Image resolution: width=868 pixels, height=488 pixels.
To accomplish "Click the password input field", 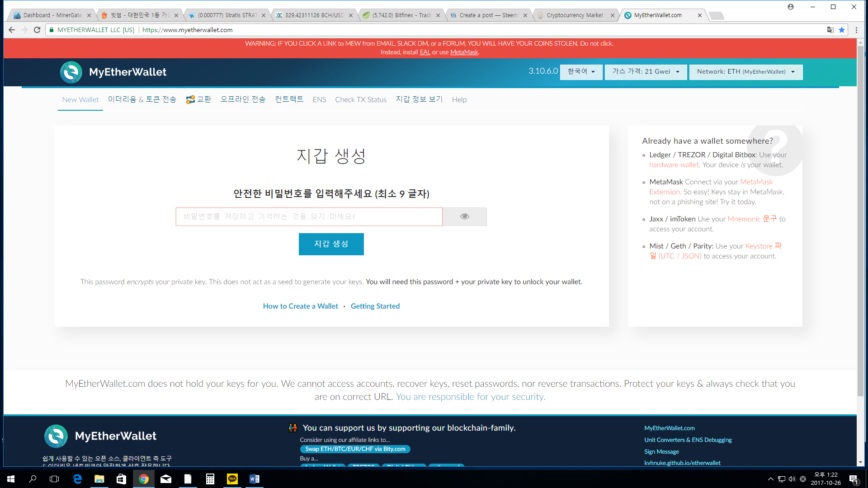I will point(309,216).
